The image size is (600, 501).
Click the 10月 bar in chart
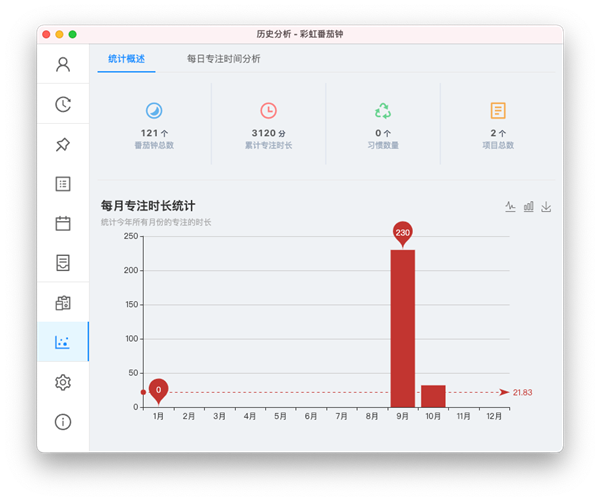pos(433,396)
